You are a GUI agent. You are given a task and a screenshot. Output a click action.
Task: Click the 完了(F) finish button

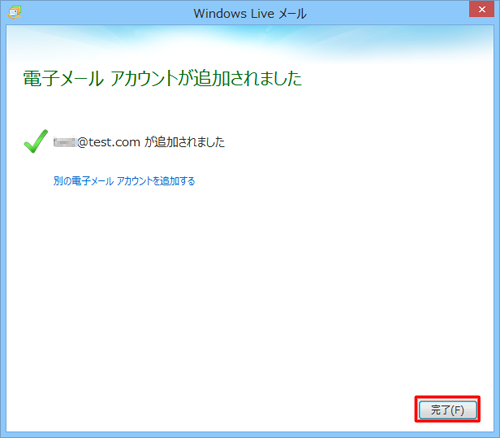point(447,409)
